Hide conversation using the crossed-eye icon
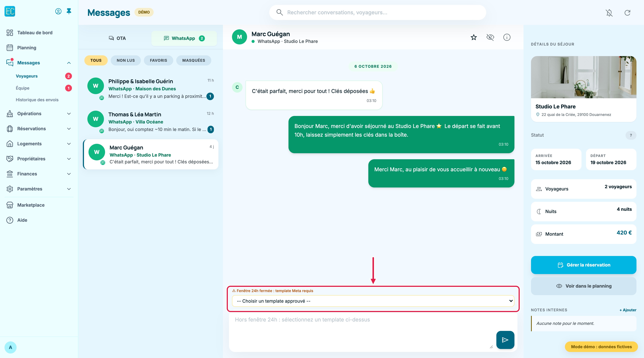The height and width of the screenshot is (358, 644). tap(490, 37)
